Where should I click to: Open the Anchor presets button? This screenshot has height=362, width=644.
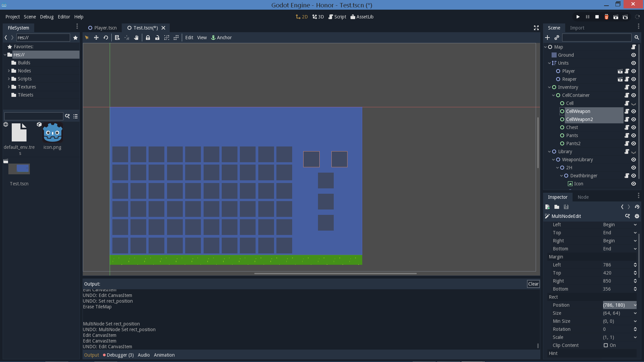[x=221, y=38]
